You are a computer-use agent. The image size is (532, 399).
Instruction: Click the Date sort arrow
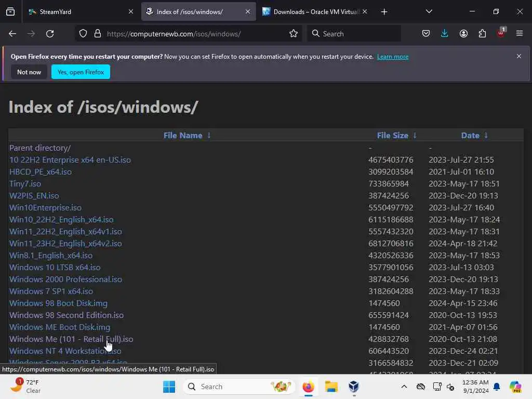coord(486,136)
